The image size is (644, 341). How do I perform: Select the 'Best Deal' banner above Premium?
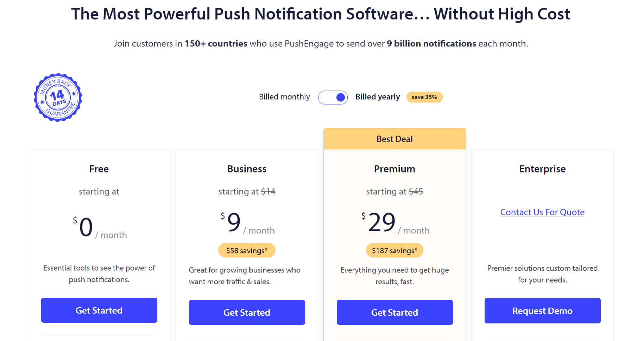(x=394, y=139)
